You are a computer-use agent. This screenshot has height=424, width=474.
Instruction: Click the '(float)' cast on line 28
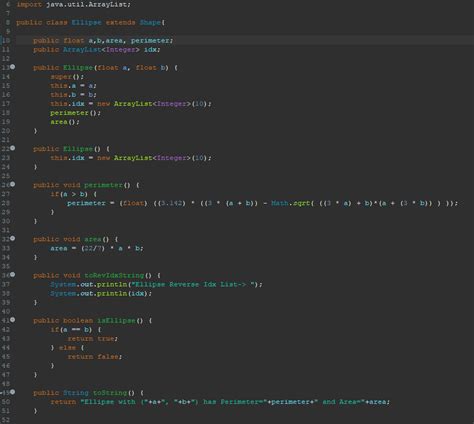pos(133,203)
